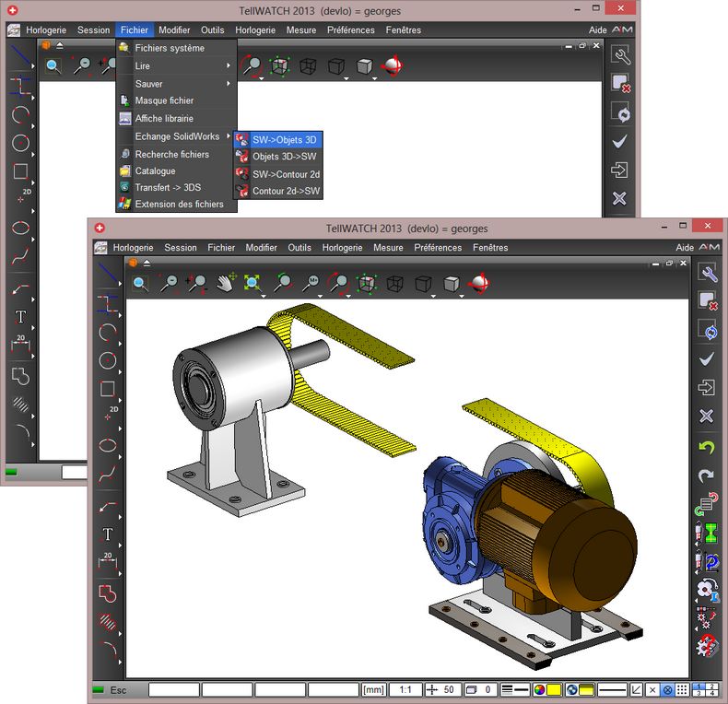728x704 pixels.
Task: Click the Esc button in status bar
Action: [x=118, y=689]
